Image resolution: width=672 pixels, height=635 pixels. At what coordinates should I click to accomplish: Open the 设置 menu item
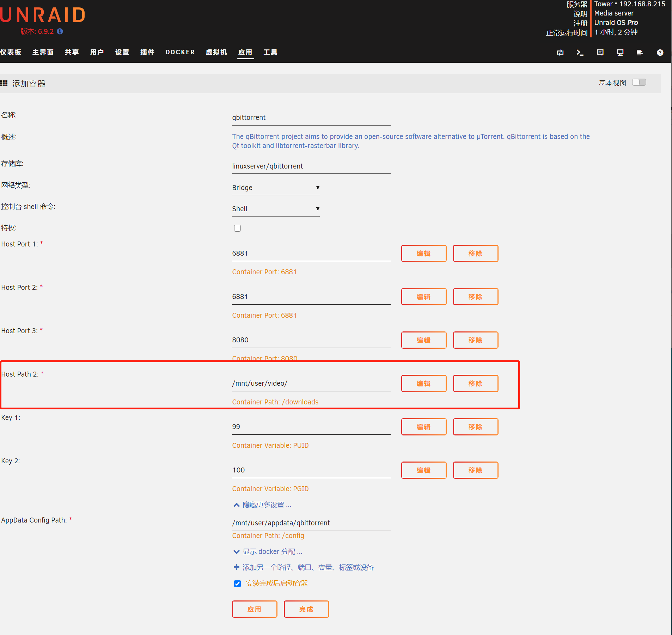pos(122,52)
